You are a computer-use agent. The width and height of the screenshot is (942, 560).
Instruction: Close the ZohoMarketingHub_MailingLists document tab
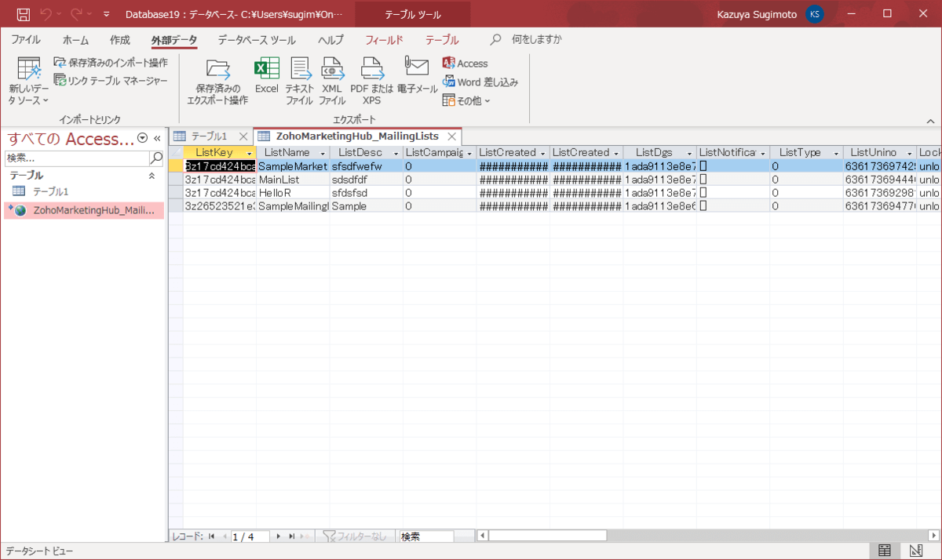pyautogui.click(x=451, y=136)
